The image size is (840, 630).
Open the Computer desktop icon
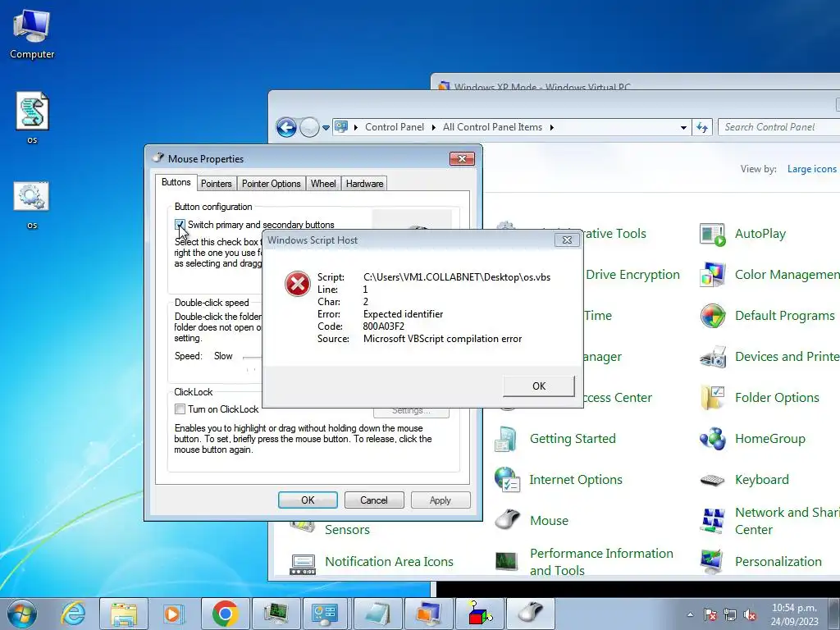[32, 34]
